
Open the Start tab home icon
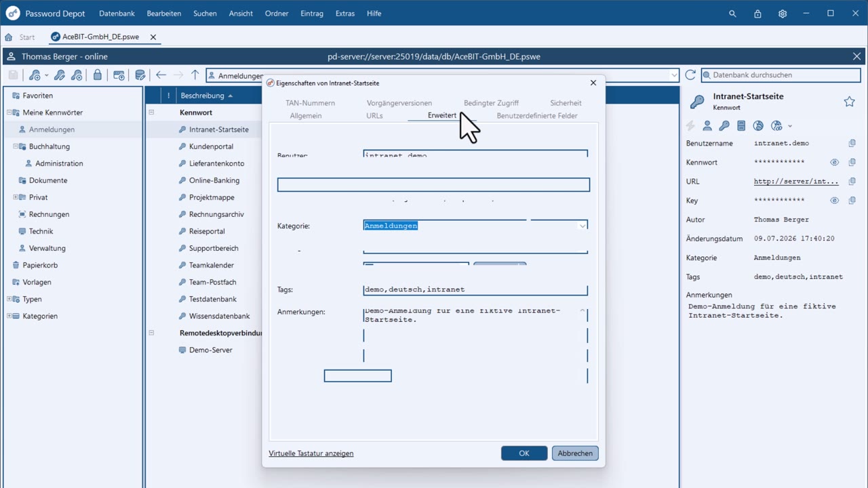(x=9, y=37)
